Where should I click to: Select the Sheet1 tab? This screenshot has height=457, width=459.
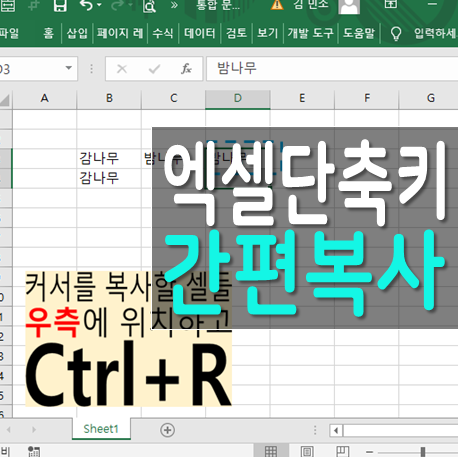pos(101,429)
